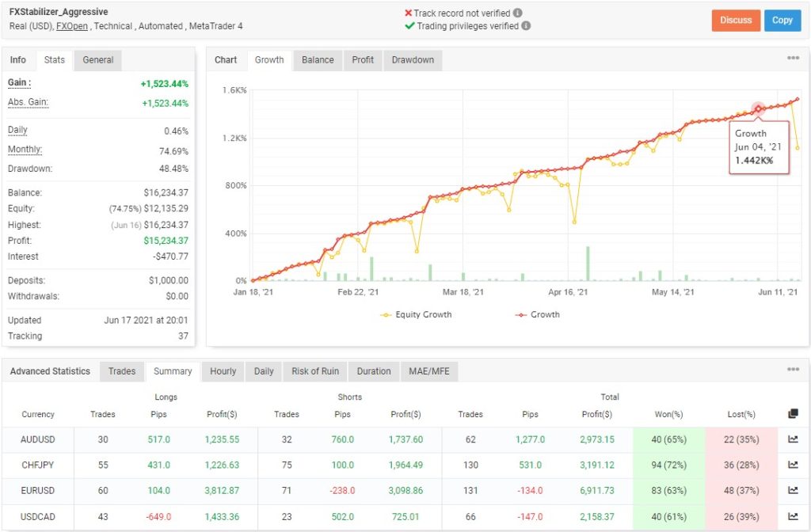Open the CHFJPY row chart icon

click(x=793, y=465)
